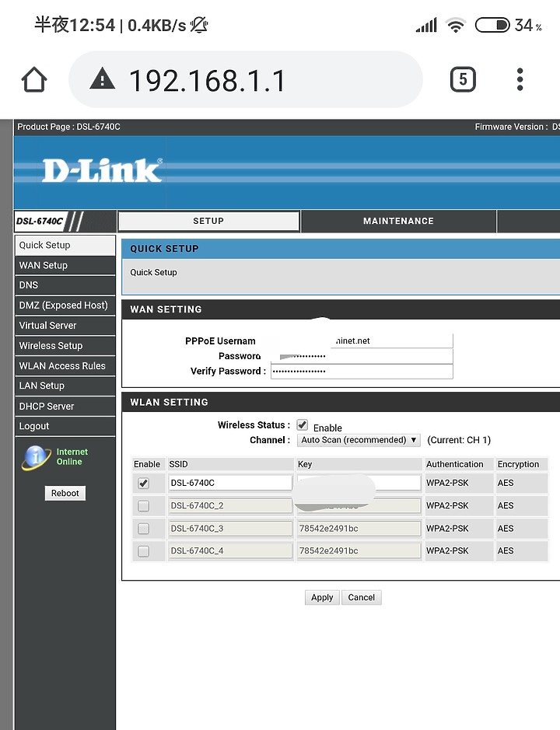Switch to the SETUP tab
This screenshot has width=560, height=730.
(208, 221)
